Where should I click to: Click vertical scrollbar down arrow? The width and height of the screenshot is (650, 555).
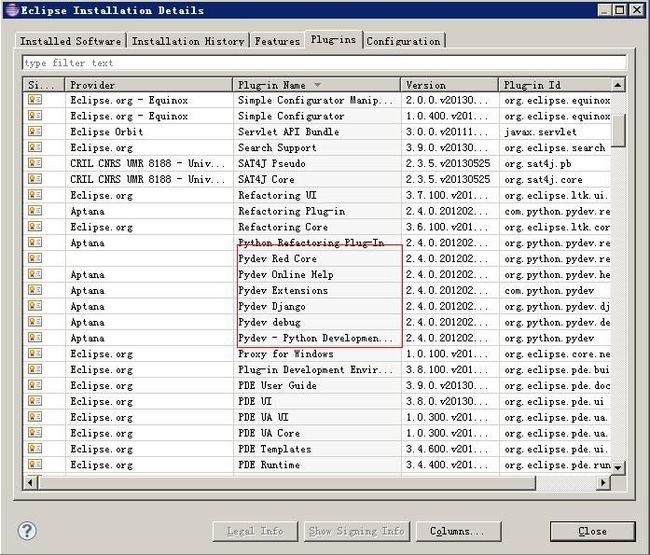click(x=618, y=468)
